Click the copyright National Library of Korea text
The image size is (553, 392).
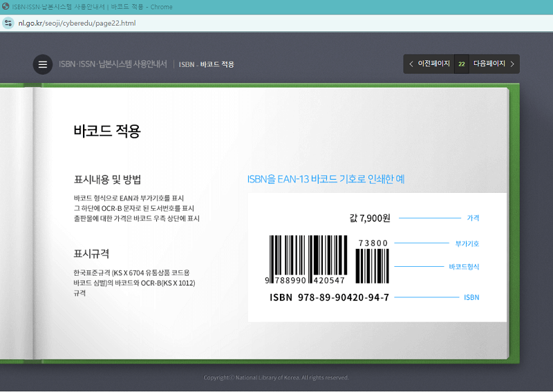276,377
